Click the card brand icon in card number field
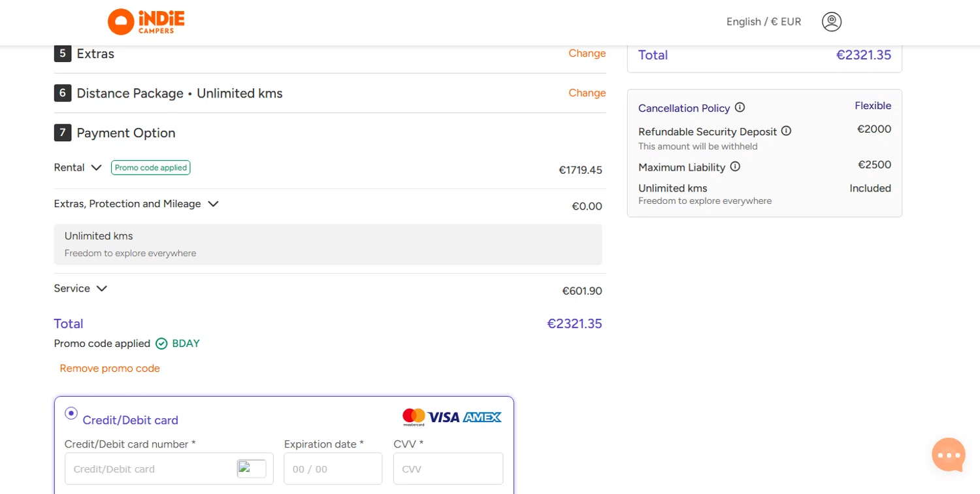Screen dimensions: 980x494 click(252, 469)
